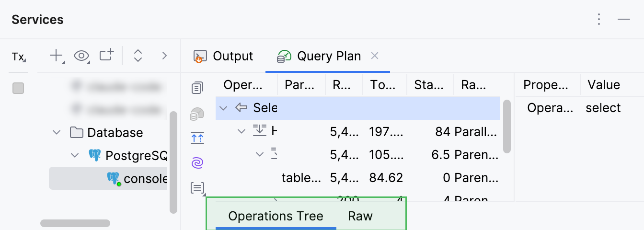
Task: Click the Services panel title
Action: [x=37, y=20]
